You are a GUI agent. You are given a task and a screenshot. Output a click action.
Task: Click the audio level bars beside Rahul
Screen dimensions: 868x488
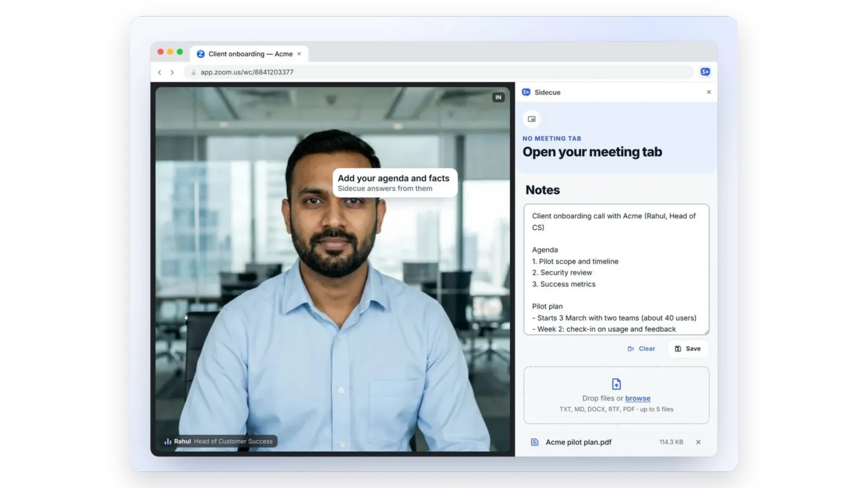[168, 441]
